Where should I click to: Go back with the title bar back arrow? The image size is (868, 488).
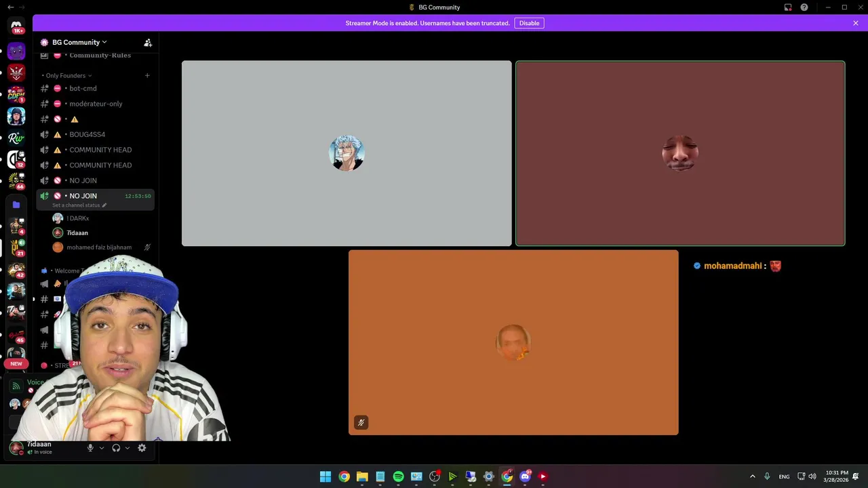(x=10, y=7)
